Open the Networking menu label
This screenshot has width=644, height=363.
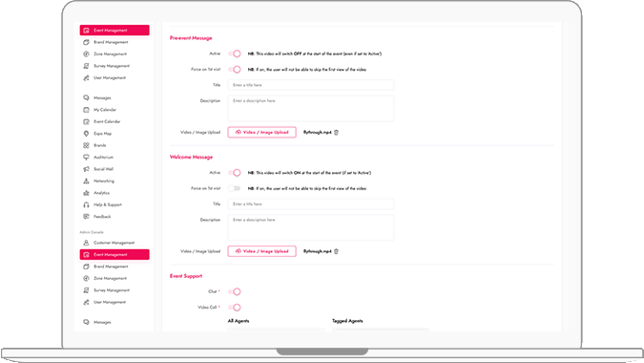104,181
